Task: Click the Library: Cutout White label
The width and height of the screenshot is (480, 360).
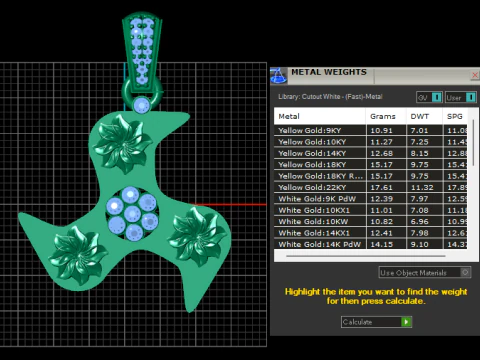Action: point(330,97)
